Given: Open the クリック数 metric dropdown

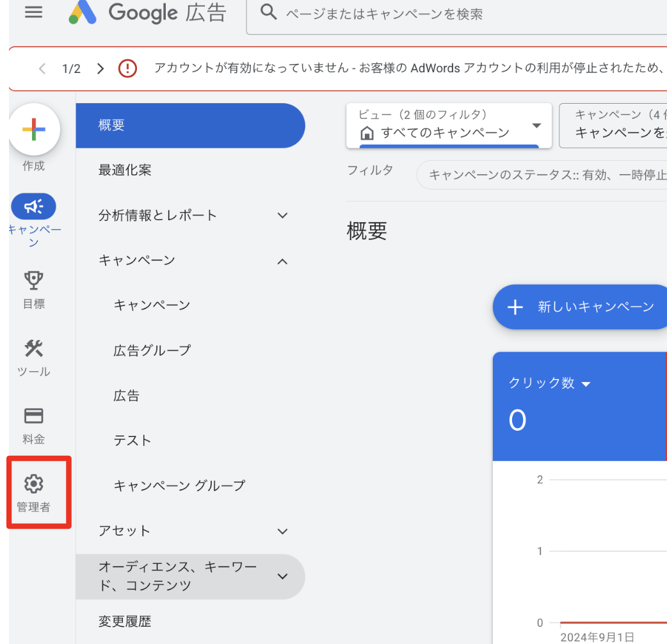Looking at the screenshot, I should 550,383.
